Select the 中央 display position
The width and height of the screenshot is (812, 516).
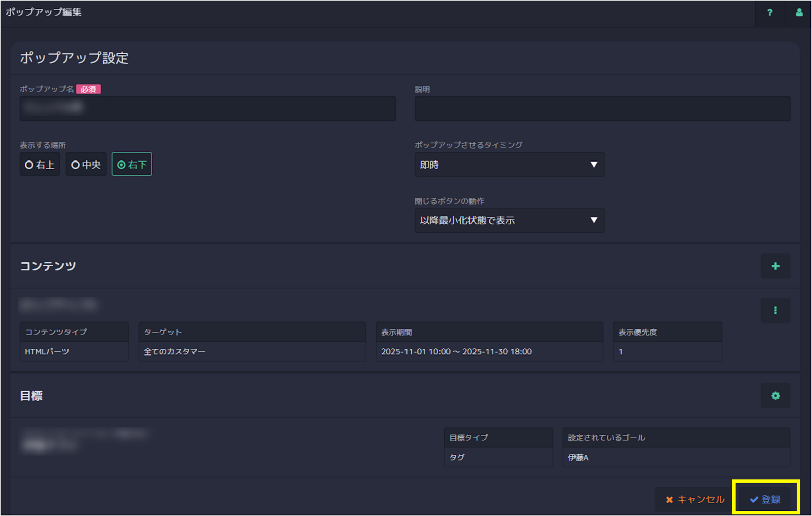86,164
